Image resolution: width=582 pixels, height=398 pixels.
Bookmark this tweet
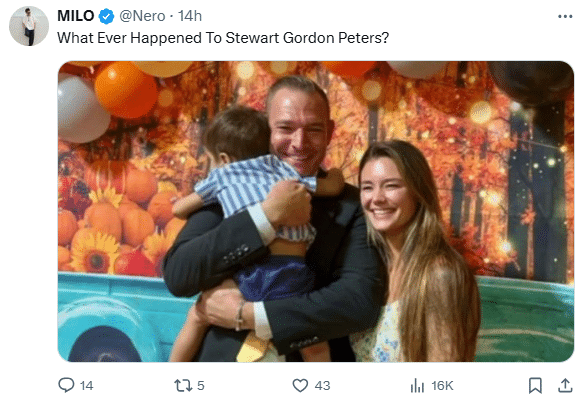coord(535,385)
